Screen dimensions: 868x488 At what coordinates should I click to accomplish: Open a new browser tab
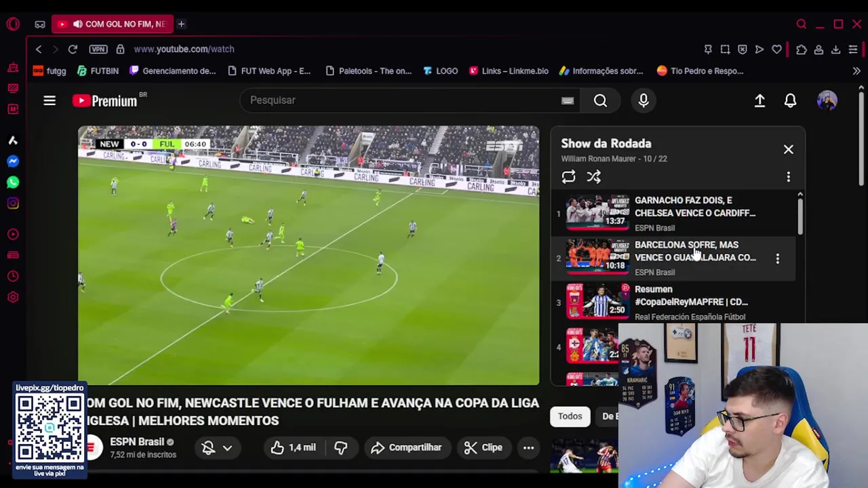click(181, 24)
